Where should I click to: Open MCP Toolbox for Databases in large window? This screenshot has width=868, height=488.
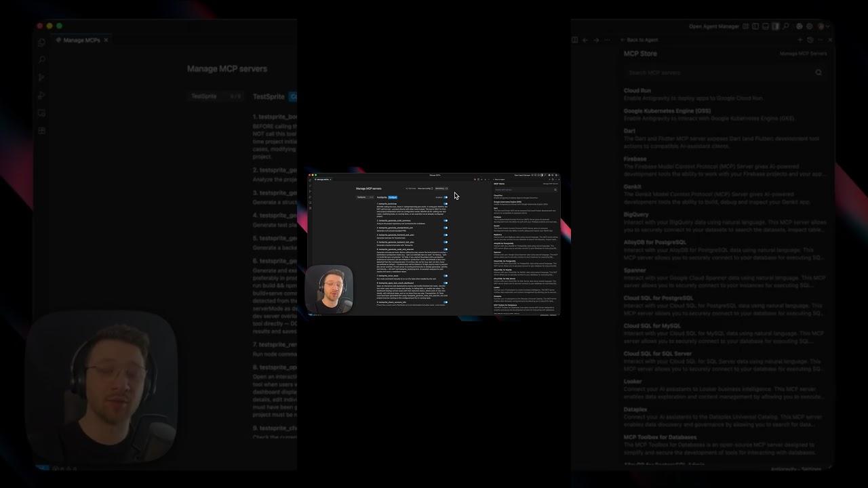[x=724, y=445]
